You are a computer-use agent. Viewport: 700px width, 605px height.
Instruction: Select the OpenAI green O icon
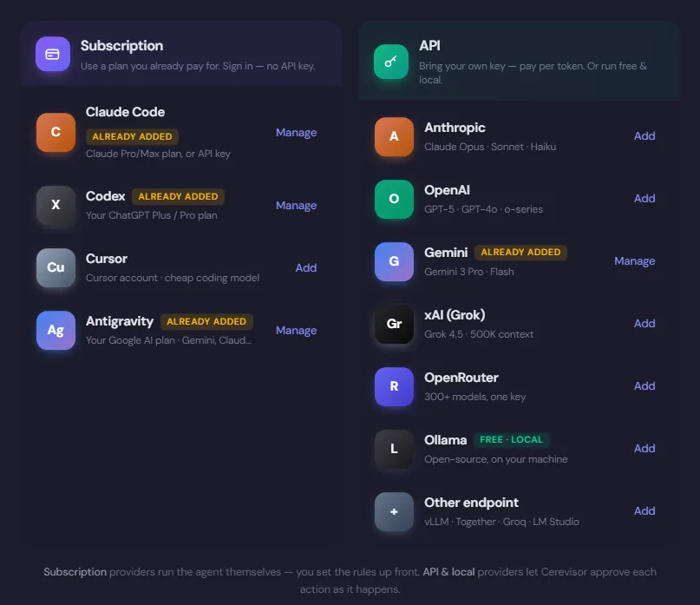[394, 200]
